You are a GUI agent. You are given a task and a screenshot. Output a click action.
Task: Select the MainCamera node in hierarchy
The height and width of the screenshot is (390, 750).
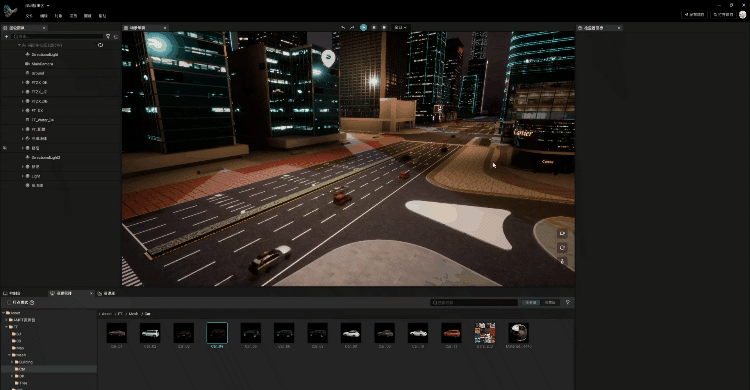pyautogui.click(x=42, y=64)
